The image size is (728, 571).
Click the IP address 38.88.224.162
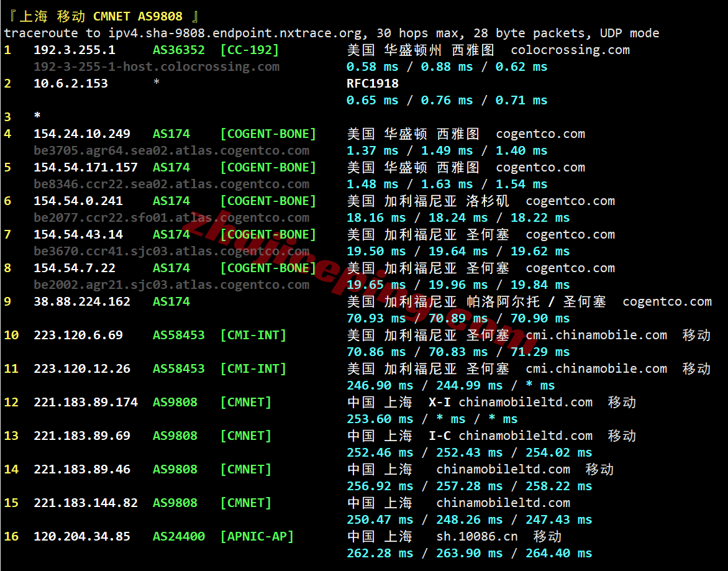[x=81, y=302]
